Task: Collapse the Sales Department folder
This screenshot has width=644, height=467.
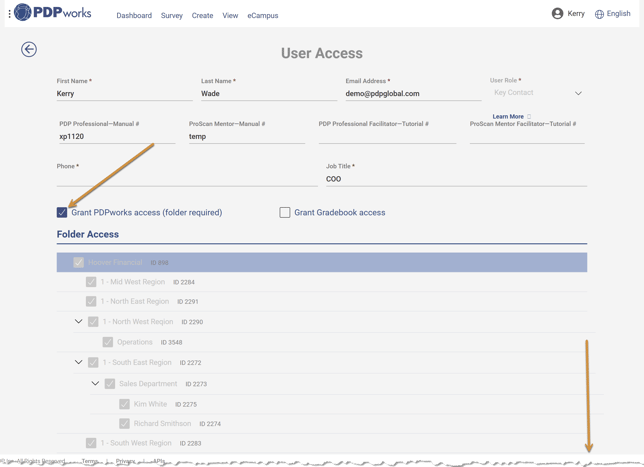Action: click(95, 383)
